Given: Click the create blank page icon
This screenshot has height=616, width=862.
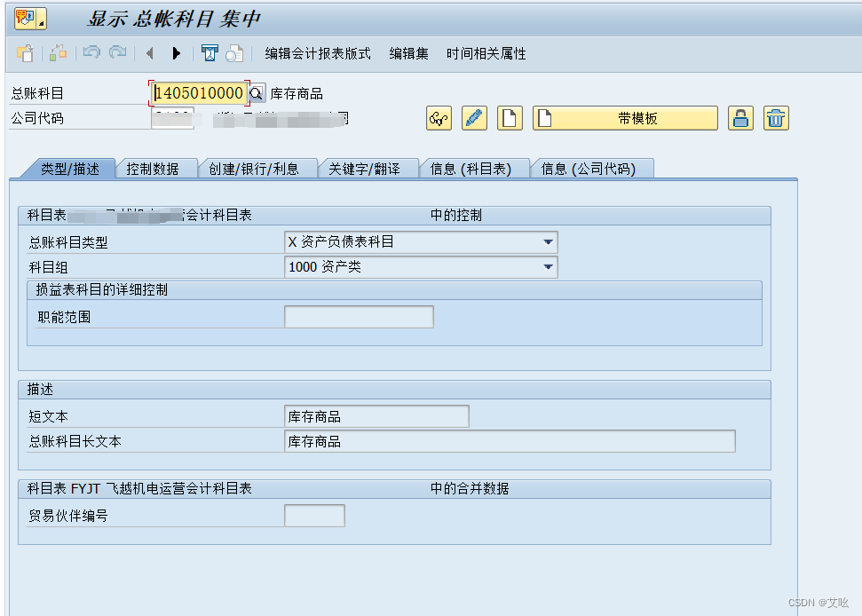Looking at the screenshot, I should pyautogui.click(x=510, y=117).
